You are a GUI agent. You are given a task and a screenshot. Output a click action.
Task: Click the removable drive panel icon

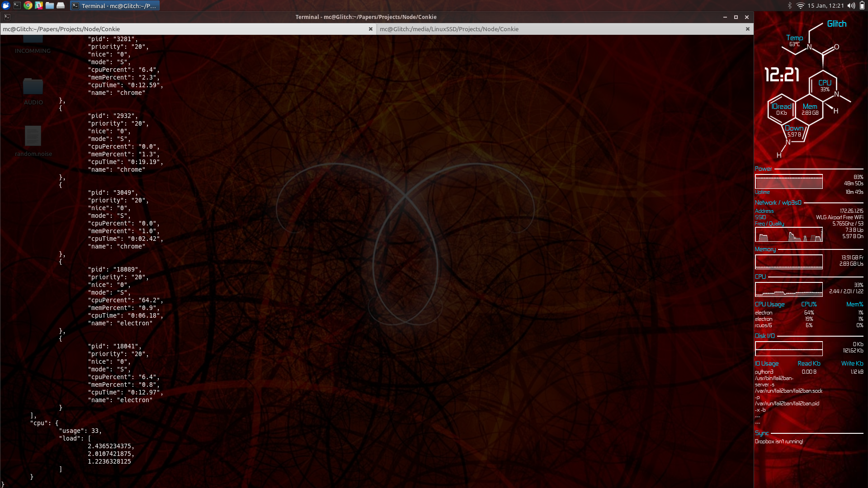pos(61,5)
